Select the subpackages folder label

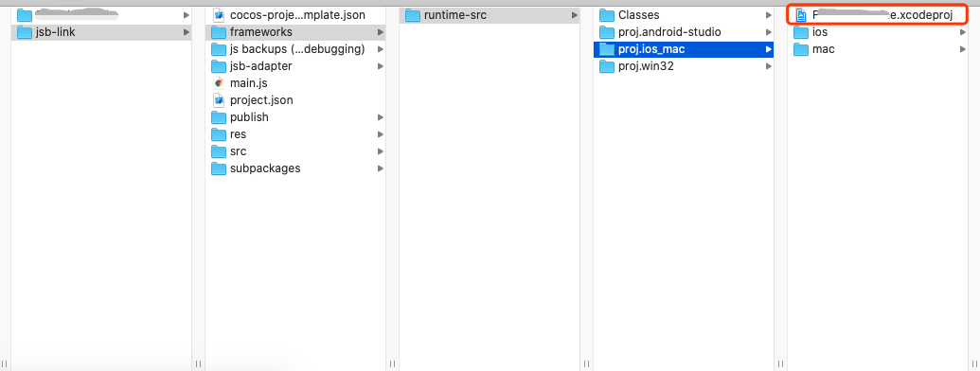click(265, 168)
